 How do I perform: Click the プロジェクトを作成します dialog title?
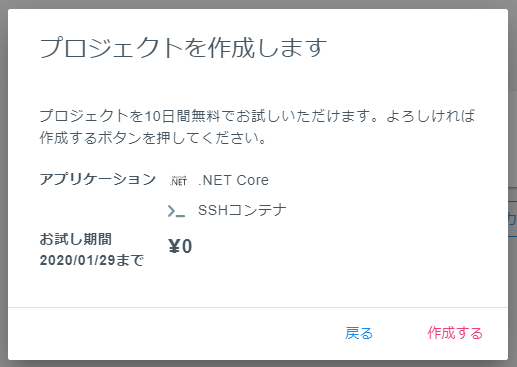(183, 48)
